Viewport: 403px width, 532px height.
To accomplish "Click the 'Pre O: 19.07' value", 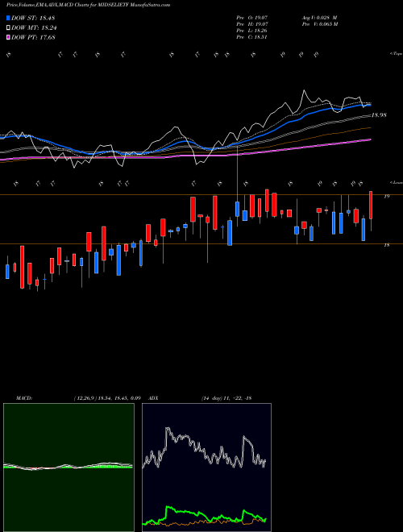I will [x=252, y=17].
